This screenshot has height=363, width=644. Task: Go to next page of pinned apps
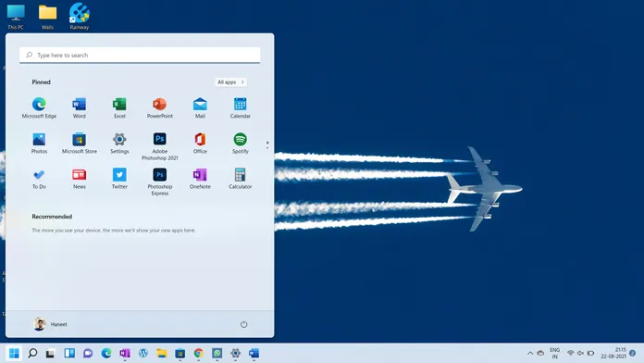267,147
